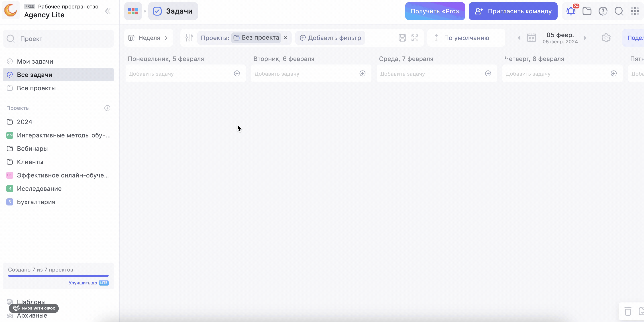Click 'Пригласить команду' button

point(513,11)
